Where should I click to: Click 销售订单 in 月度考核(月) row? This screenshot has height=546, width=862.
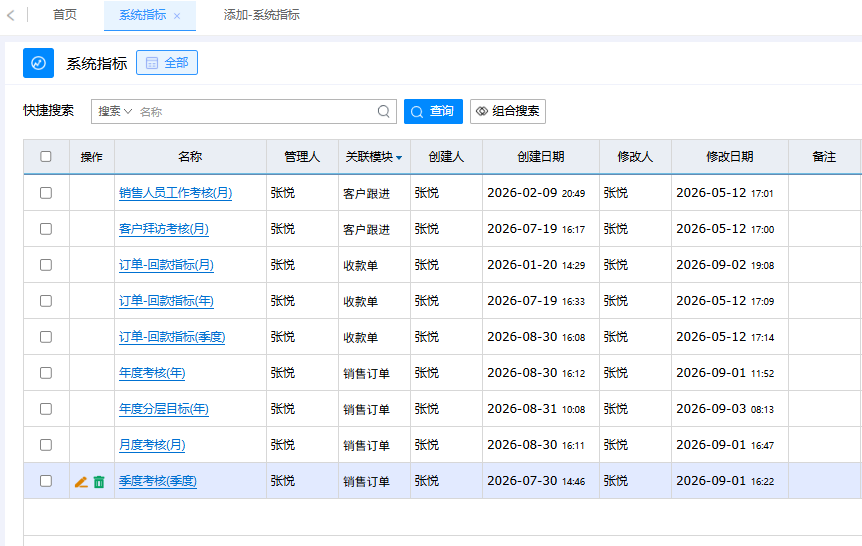pos(367,445)
